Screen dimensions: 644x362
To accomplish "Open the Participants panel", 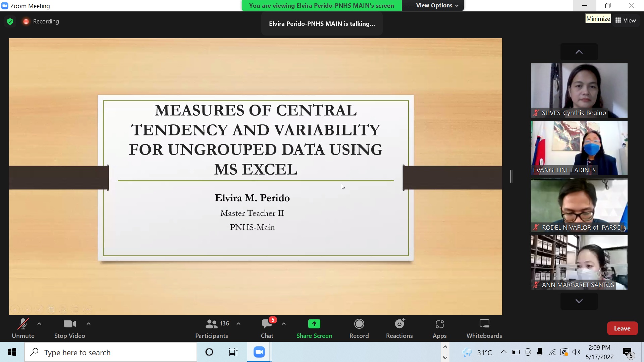I will pyautogui.click(x=212, y=328).
